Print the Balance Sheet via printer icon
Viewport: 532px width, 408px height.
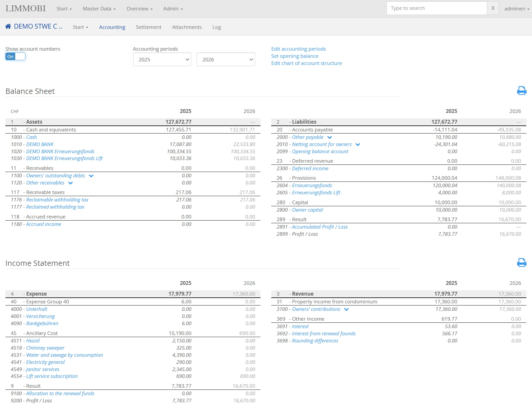click(522, 91)
